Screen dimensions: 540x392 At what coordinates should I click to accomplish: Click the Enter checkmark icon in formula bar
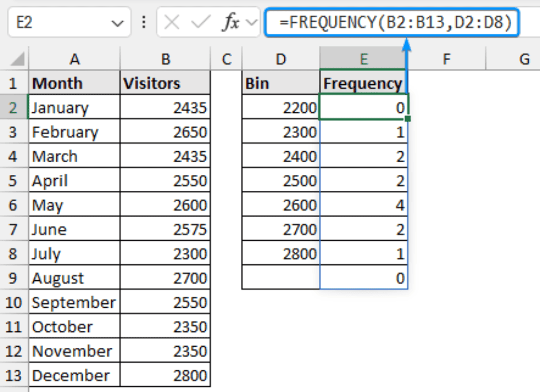(200, 23)
